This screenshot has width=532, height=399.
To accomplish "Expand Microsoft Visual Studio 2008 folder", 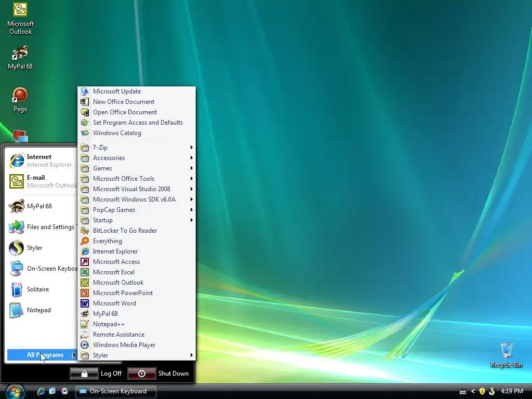I will tap(137, 189).
